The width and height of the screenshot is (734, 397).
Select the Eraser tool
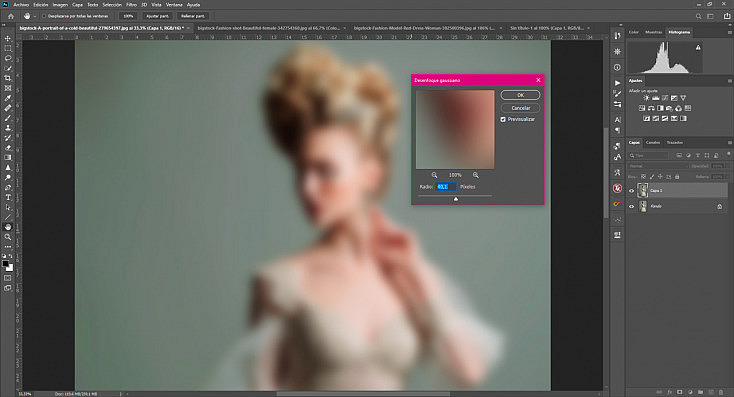coord(8,147)
